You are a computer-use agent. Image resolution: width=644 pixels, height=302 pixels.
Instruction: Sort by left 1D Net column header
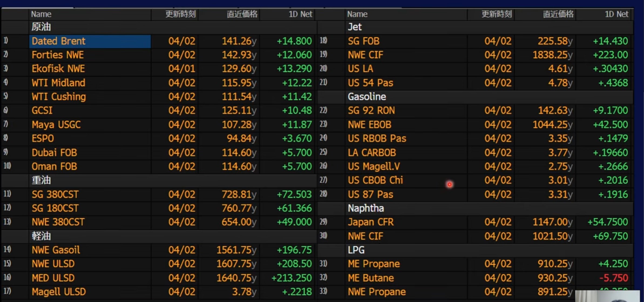(x=300, y=14)
